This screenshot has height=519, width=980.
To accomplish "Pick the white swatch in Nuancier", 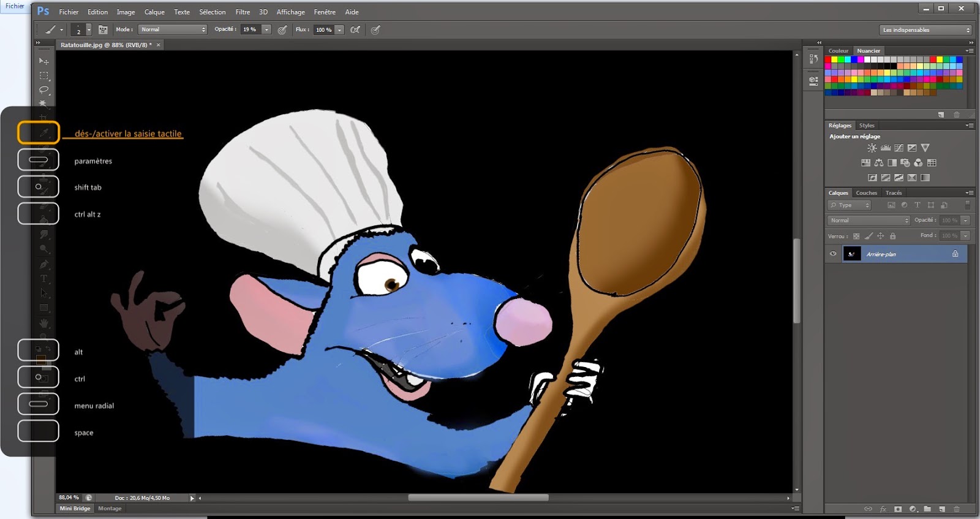I will click(x=867, y=59).
